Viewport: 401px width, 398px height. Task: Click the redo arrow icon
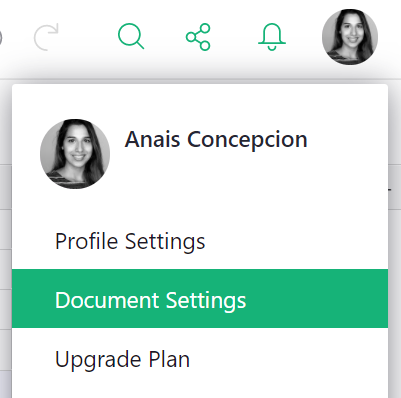pyautogui.click(x=46, y=37)
